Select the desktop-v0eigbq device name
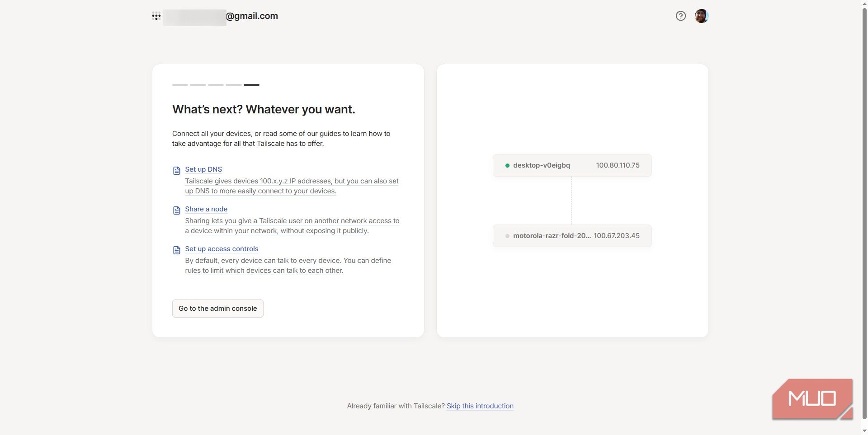The width and height of the screenshot is (868, 435). tap(542, 165)
